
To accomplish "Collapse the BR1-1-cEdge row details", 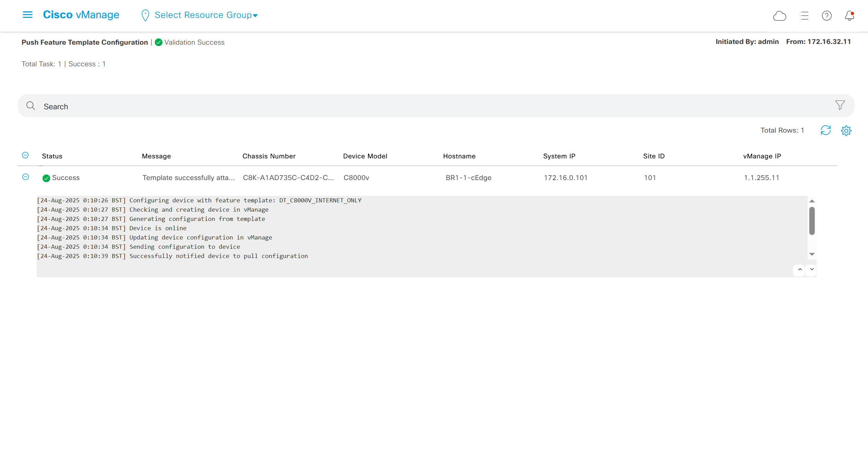I will (25, 177).
